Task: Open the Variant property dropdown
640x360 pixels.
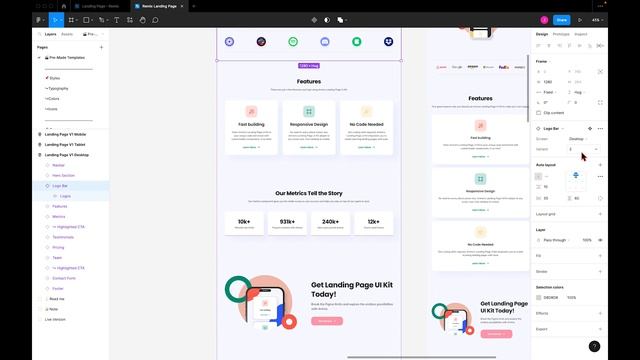Action: (583, 149)
